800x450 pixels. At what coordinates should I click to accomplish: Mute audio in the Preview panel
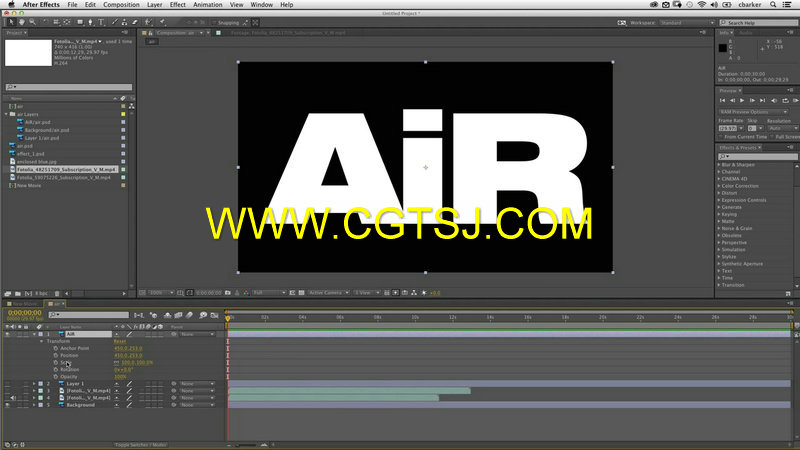pos(774,101)
